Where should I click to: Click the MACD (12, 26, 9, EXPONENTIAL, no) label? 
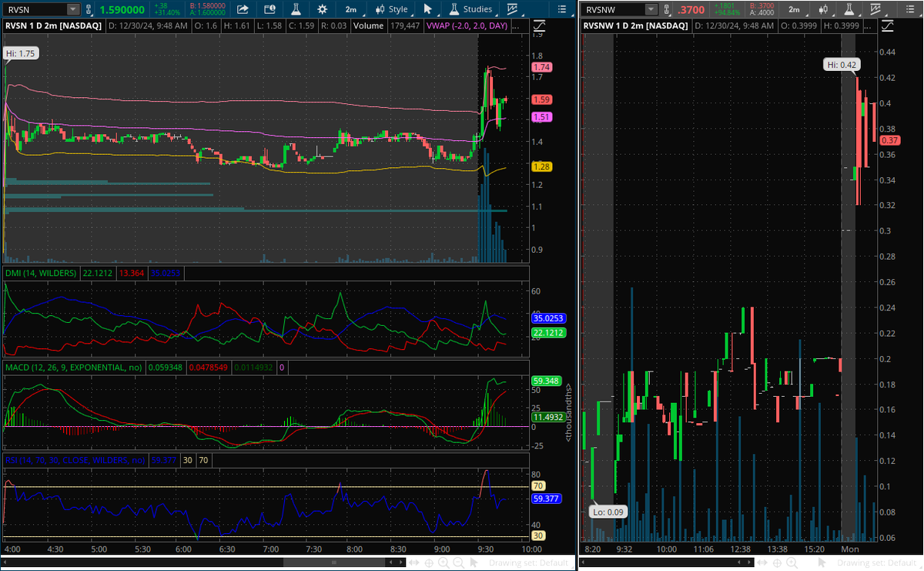[73, 368]
